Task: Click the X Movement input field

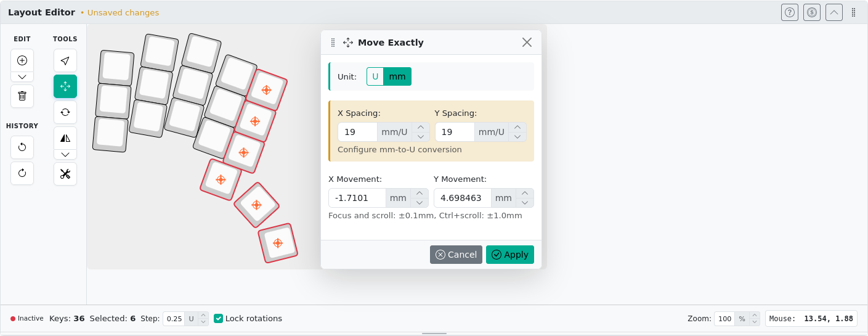Action: click(x=357, y=198)
